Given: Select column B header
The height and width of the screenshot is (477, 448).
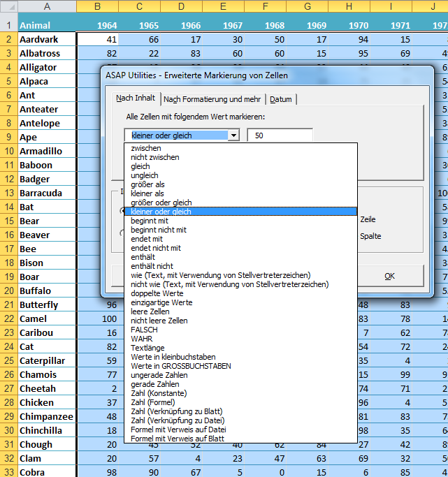Looking at the screenshot, I should (x=97, y=6).
